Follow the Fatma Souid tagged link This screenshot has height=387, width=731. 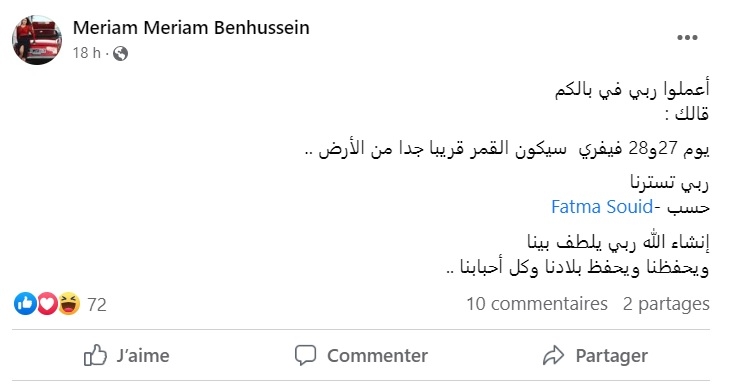point(602,207)
